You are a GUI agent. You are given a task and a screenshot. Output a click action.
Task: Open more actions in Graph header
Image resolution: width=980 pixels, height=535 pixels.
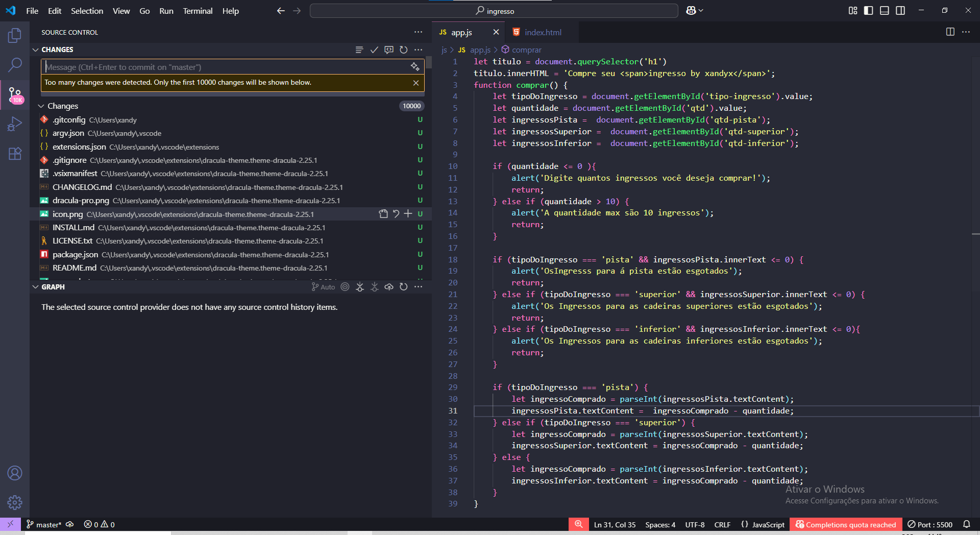[419, 287]
